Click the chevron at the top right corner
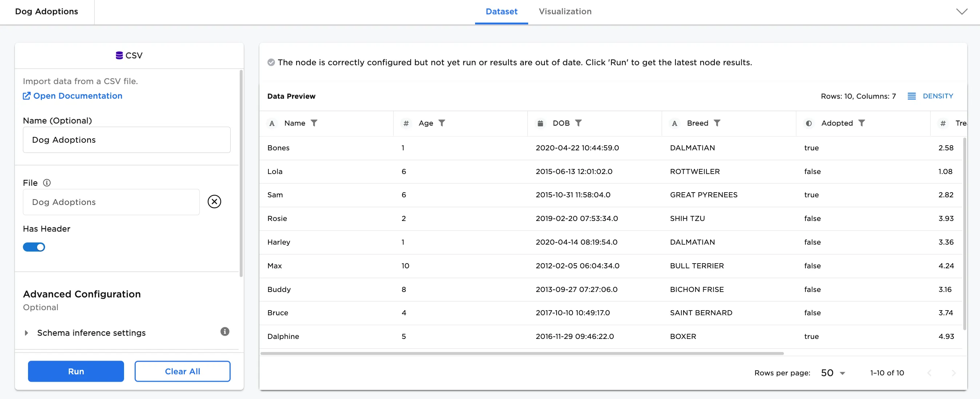This screenshot has height=399, width=980. (x=962, y=11)
